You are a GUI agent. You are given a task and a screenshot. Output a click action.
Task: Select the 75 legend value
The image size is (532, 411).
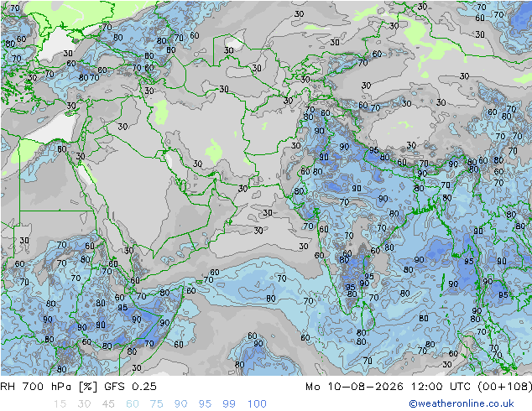tap(156, 404)
